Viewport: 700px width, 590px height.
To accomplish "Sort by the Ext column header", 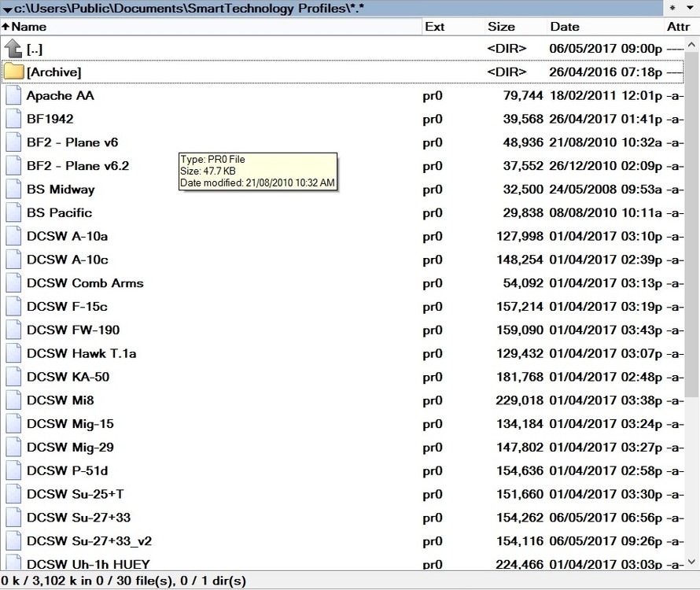I will pos(453,26).
